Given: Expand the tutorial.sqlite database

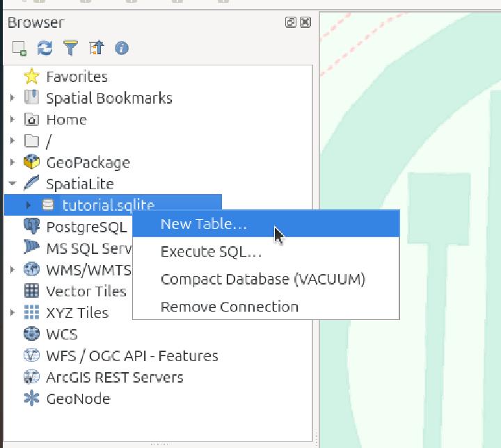Looking at the screenshot, I should [x=29, y=205].
